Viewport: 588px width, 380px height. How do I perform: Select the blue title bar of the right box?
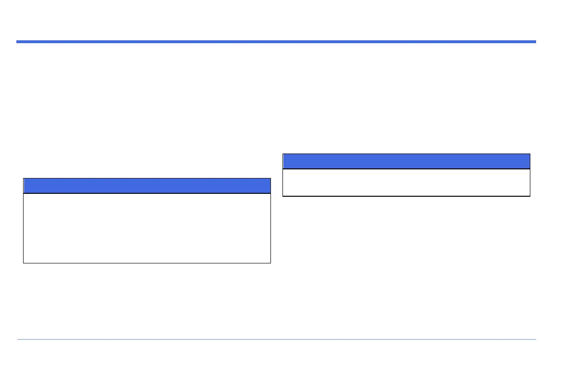406,161
